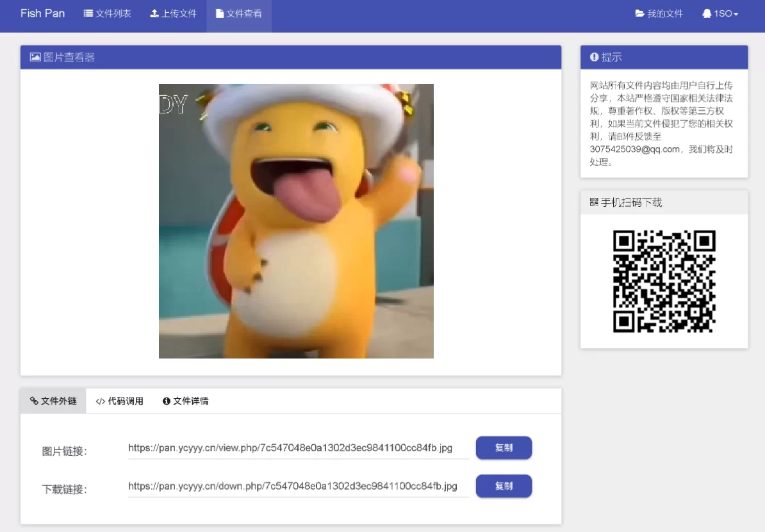The image size is (765, 532).
Task: Open 我的文件 in the top bar
Action: click(659, 13)
